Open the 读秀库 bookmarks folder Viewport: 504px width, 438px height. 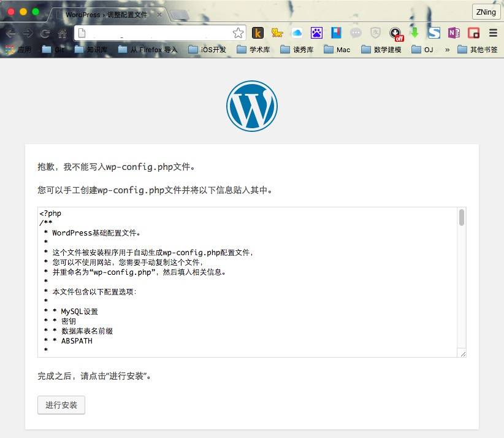[297, 50]
